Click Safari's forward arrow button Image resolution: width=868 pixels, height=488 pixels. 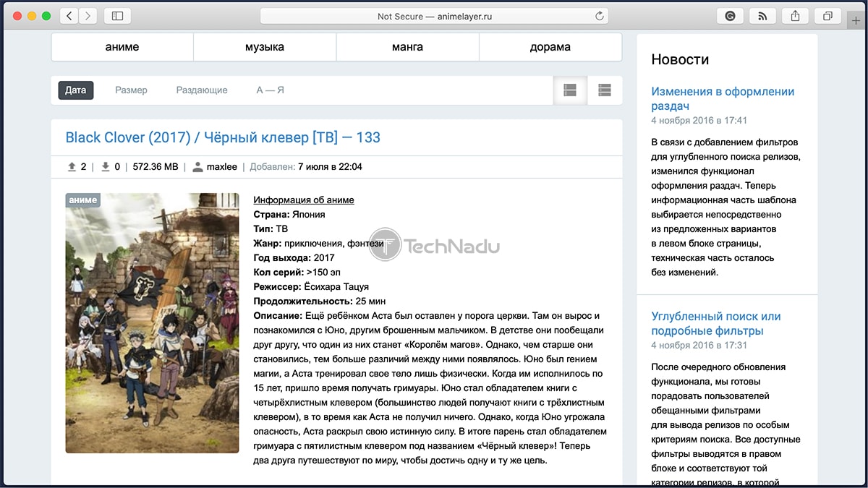click(x=88, y=16)
